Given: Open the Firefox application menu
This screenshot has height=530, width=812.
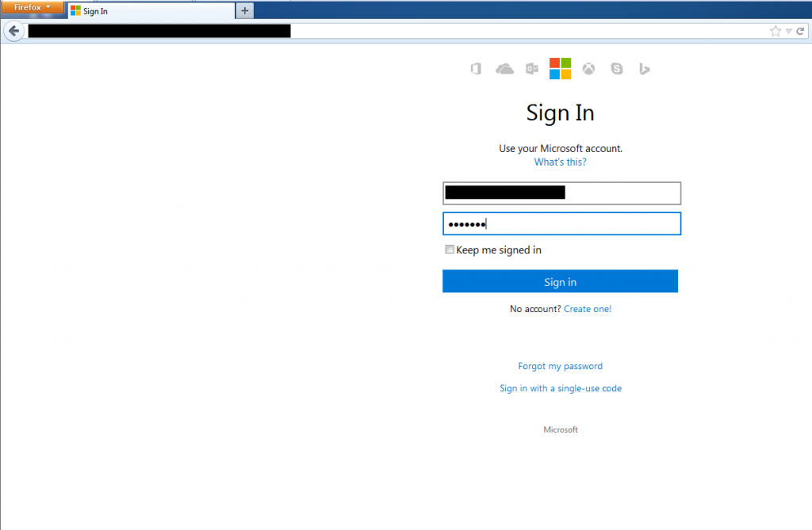Looking at the screenshot, I should point(32,7).
